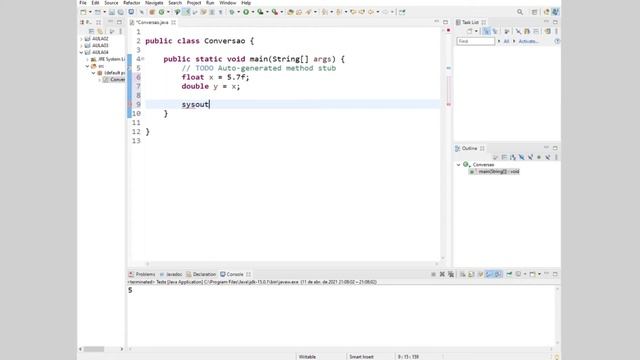Collapse the Conversao class in Outline
640x360 pixels.
458,165
